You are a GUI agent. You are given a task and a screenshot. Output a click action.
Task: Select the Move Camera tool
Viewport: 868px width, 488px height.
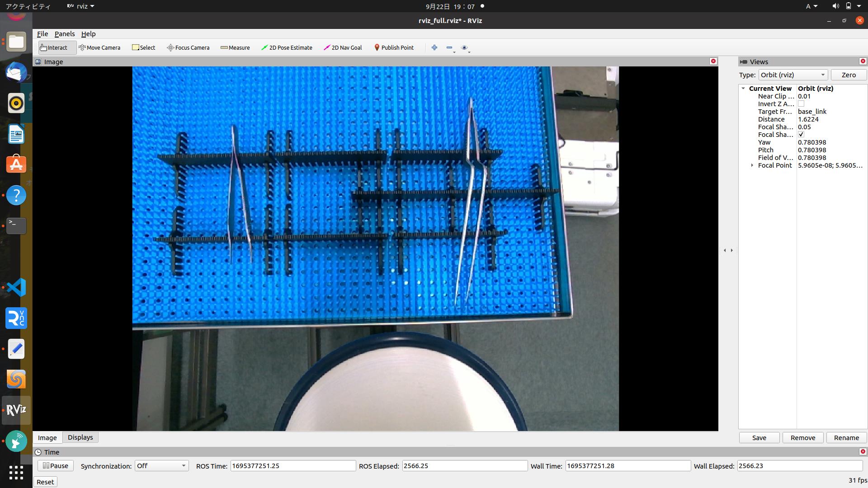(99, 47)
